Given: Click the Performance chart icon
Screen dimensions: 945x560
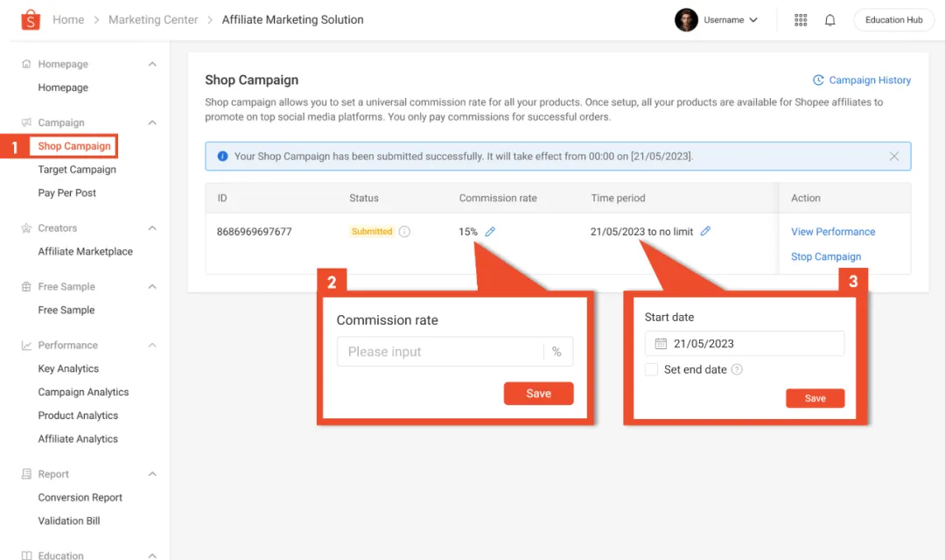Looking at the screenshot, I should click(26, 346).
